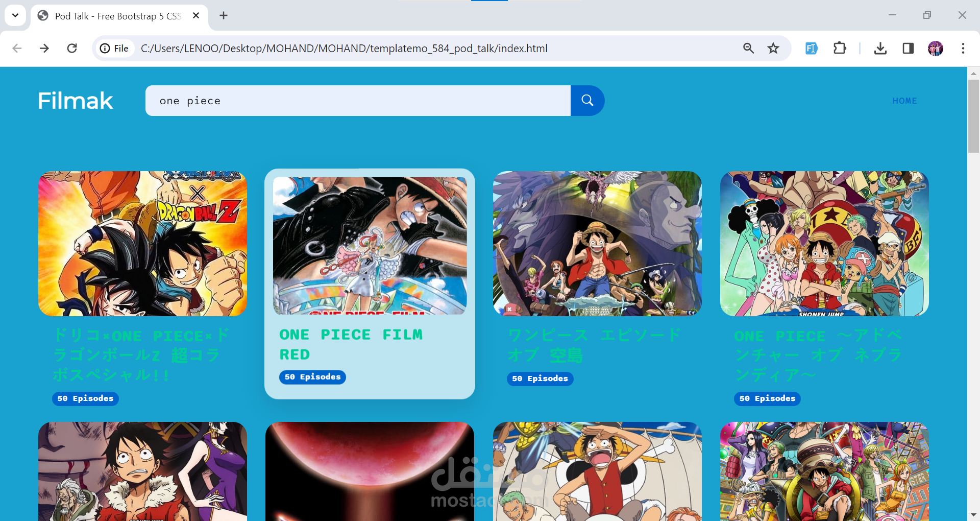Click 50 Episodes badge under FILM RED
This screenshot has width=980, height=521.
point(312,377)
